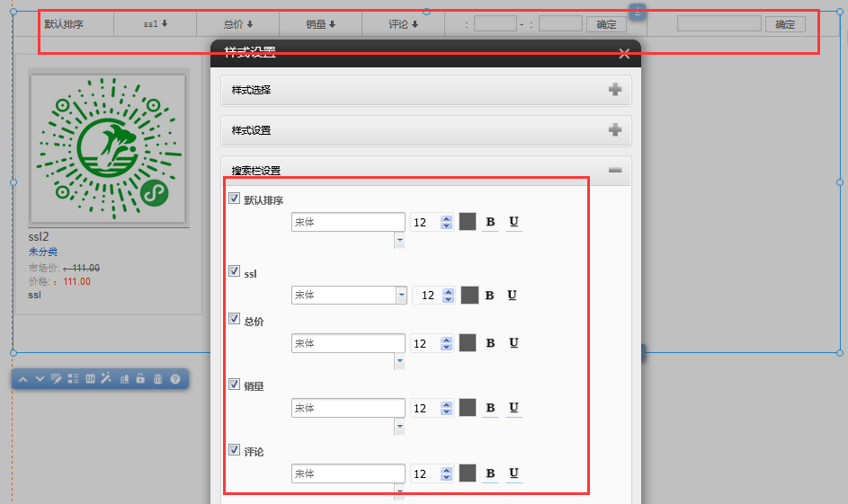Click the move-down arrow in the blue toolbar

click(40, 379)
